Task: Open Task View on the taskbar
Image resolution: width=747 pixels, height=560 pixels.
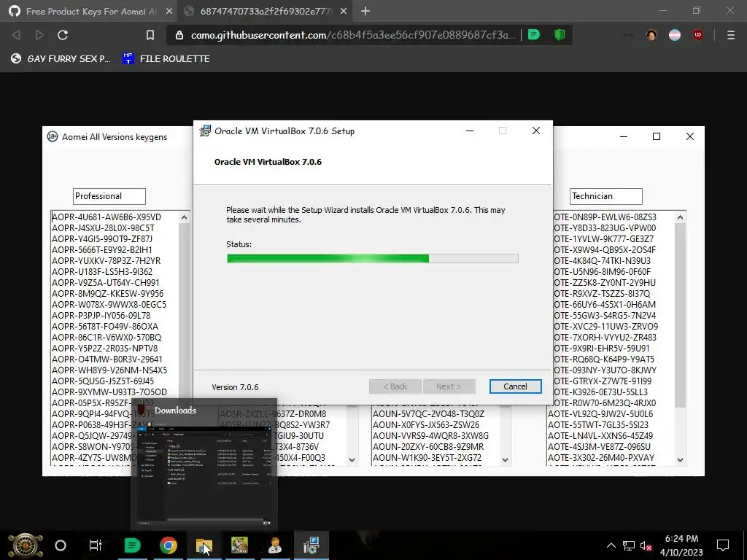Action: click(x=96, y=545)
